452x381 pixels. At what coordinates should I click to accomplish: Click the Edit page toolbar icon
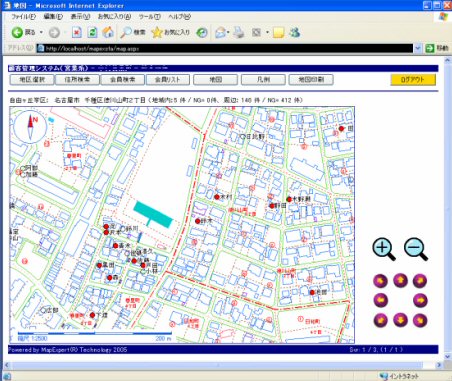click(x=256, y=32)
